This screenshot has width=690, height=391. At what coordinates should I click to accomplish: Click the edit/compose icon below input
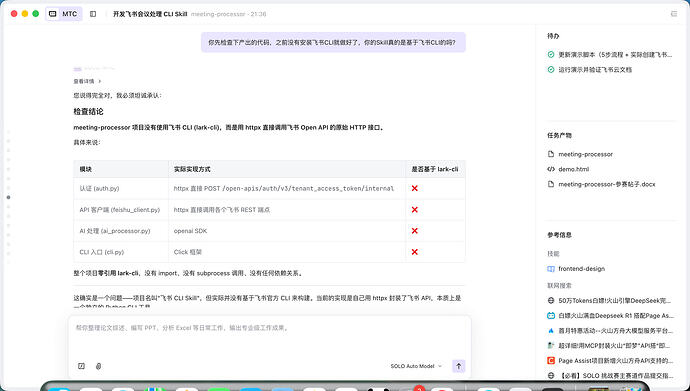[81, 366]
